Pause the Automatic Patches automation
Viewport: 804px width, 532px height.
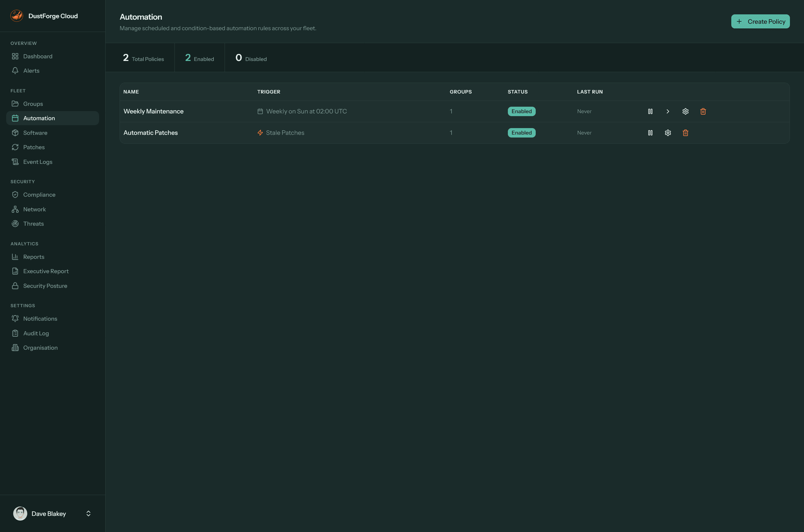pyautogui.click(x=651, y=133)
